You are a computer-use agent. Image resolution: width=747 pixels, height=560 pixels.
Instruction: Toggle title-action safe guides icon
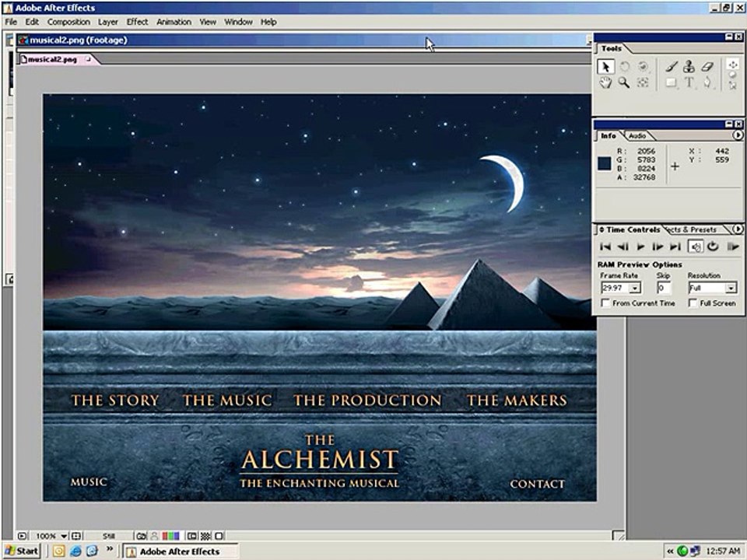(77, 536)
